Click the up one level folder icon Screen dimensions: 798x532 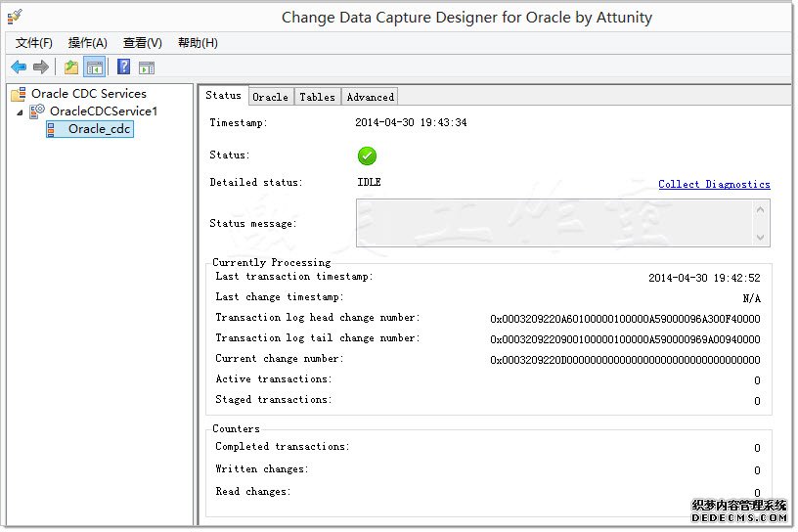tap(71, 67)
